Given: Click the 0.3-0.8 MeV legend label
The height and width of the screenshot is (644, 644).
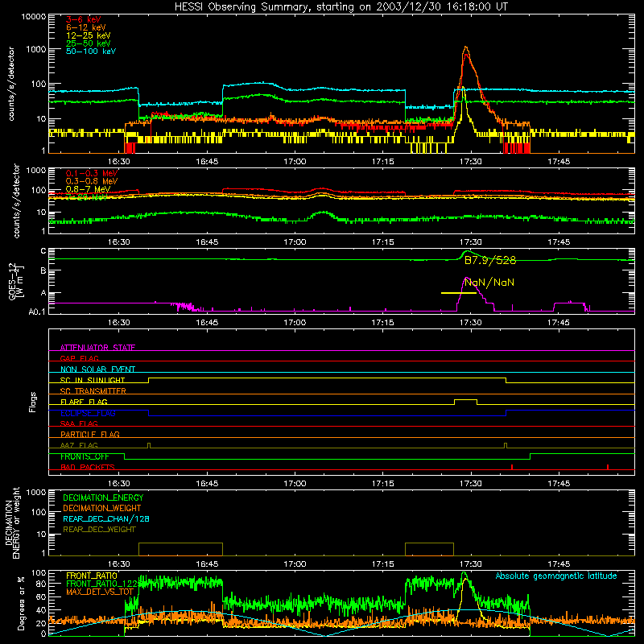Looking at the screenshot, I should click(x=92, y=181).
